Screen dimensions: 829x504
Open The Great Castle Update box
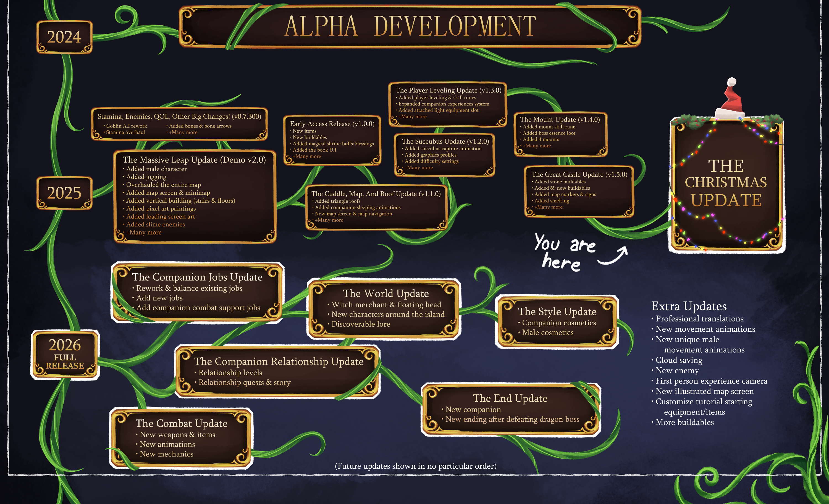(x=579, y=191)
